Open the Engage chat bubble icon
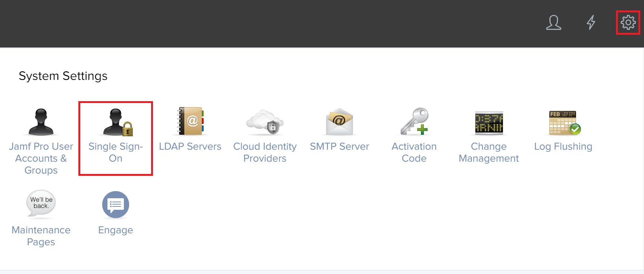The image size is (644, 274). tap(116, 205)
